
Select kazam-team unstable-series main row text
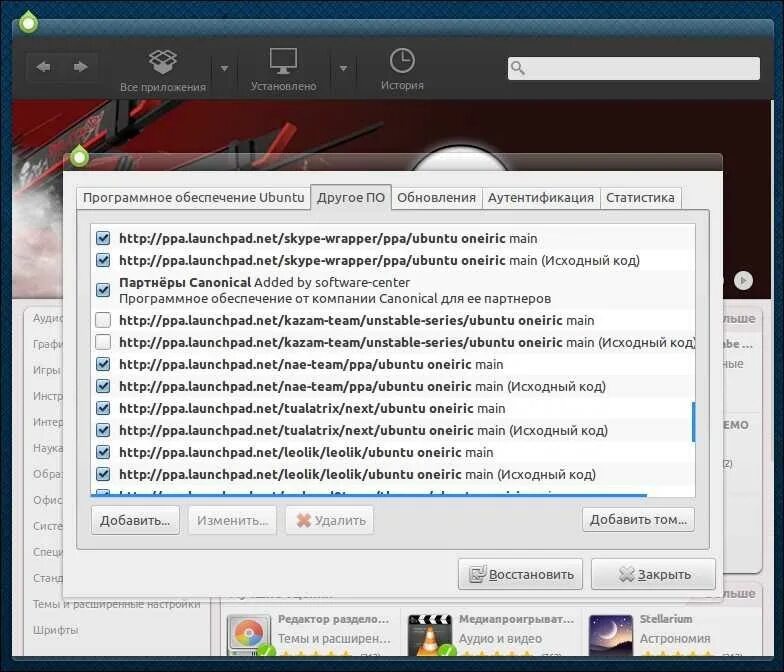click(356, 320)
